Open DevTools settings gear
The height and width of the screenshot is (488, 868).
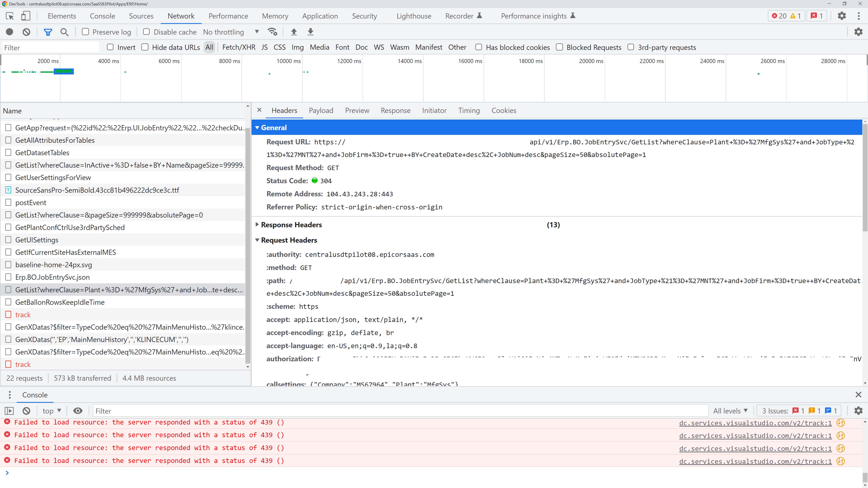pyautogui.click(x=842, y=16)
